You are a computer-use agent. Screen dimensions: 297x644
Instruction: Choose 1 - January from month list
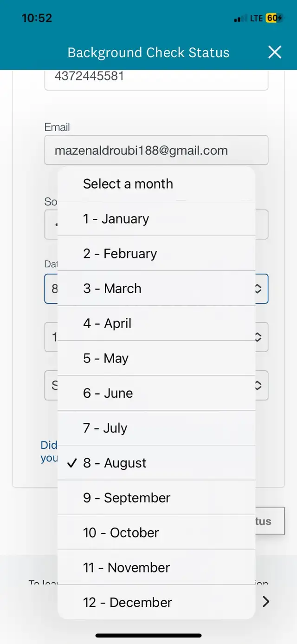(x=156, y=218)
